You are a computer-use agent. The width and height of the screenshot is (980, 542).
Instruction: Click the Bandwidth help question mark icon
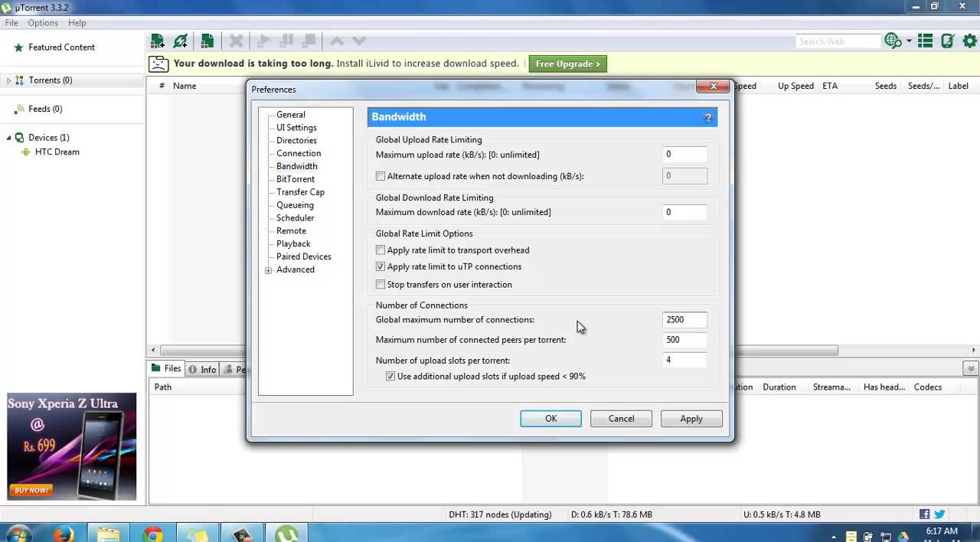708,117
